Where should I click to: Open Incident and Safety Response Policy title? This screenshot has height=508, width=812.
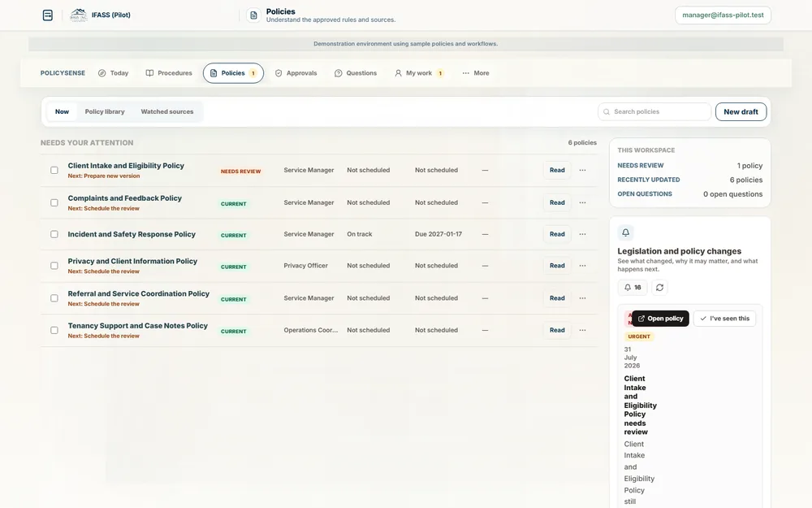132,234
